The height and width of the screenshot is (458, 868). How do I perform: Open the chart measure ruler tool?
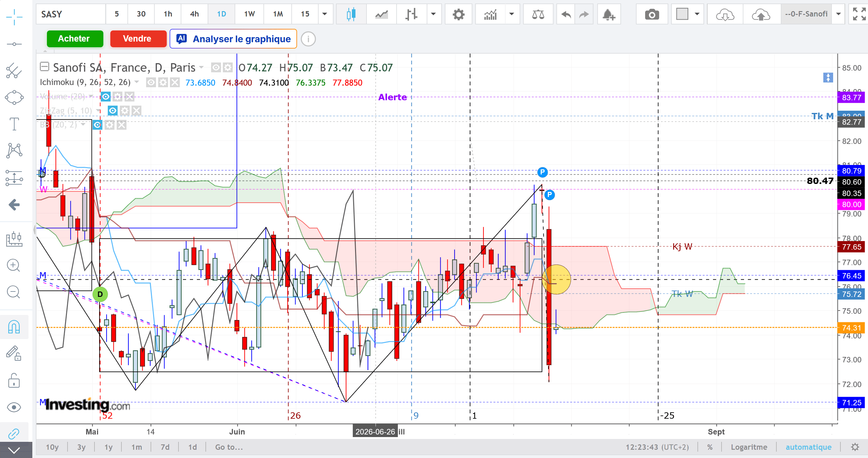[14, 239]
